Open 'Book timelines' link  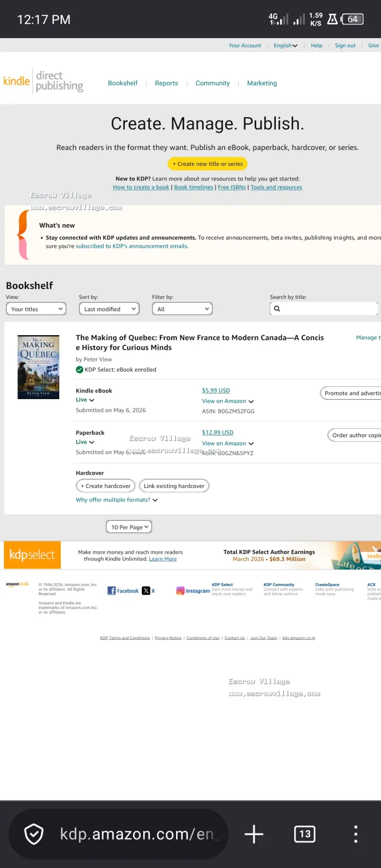coord(193,187)
